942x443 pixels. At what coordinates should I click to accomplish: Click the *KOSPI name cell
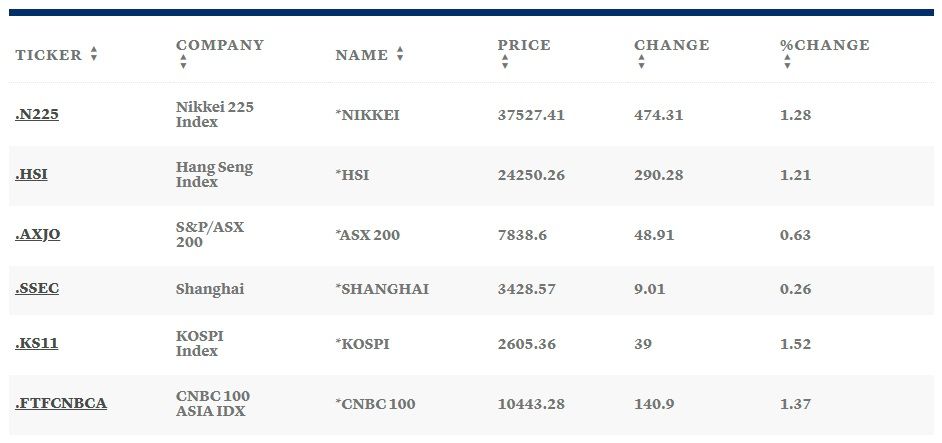[x=362, y=344]
